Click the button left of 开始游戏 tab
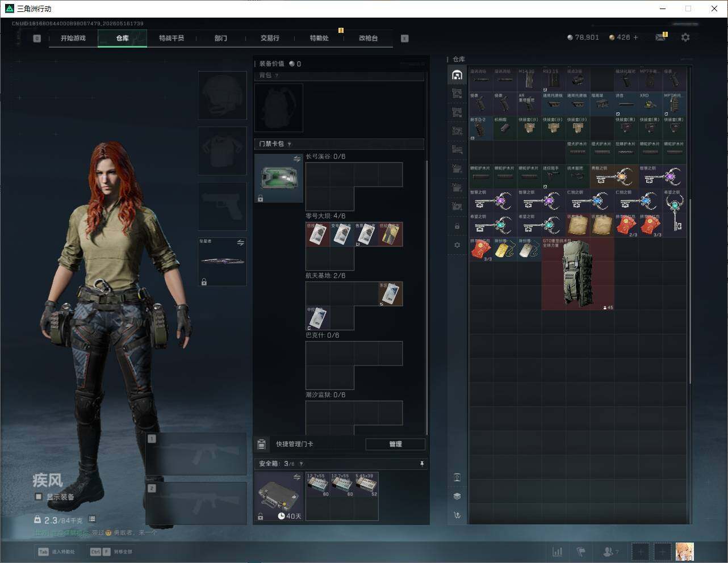Screen dimensions: 728x563 click(37, 39)
